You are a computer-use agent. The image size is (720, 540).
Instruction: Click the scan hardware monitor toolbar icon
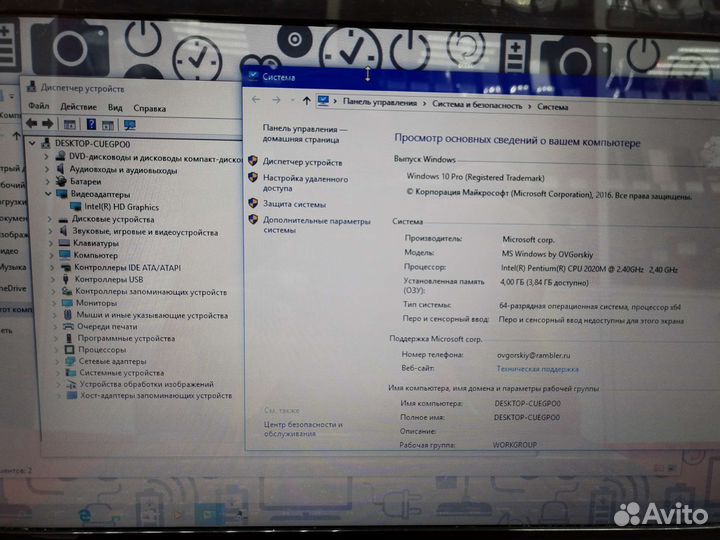pyautogui.click(x=130, y=125)
